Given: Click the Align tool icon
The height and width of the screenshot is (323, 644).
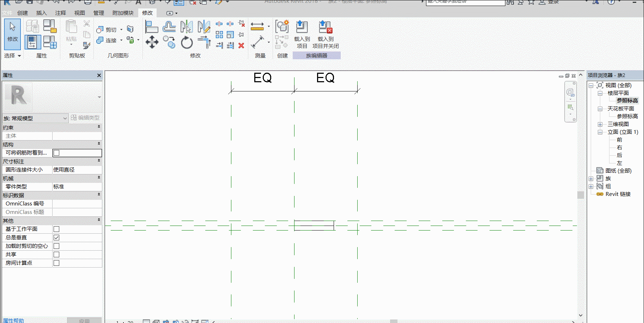Looking at the screenshot, I should [x=152, y=27].
